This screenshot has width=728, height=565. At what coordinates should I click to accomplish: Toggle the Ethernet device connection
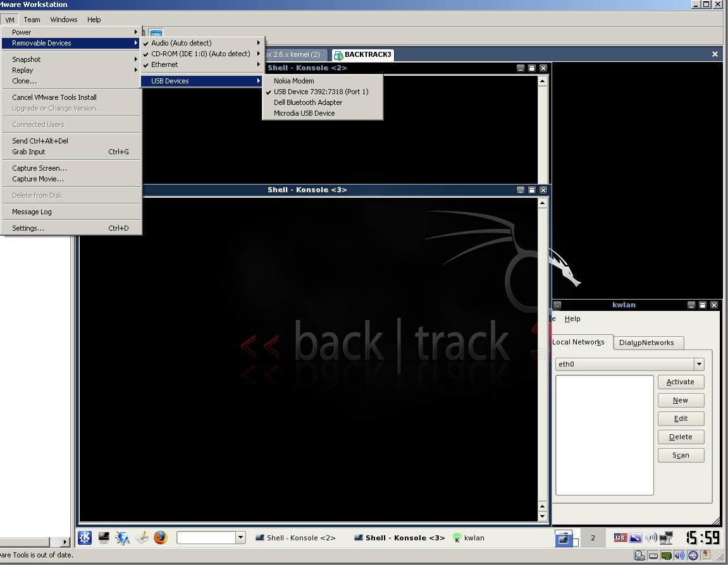point(203,64)
